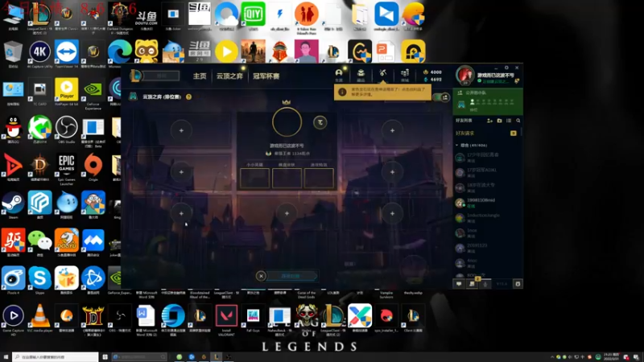This screenshot has height=362, width=644.
Task: Click the Windows Start button
Action: coord(6,357)
